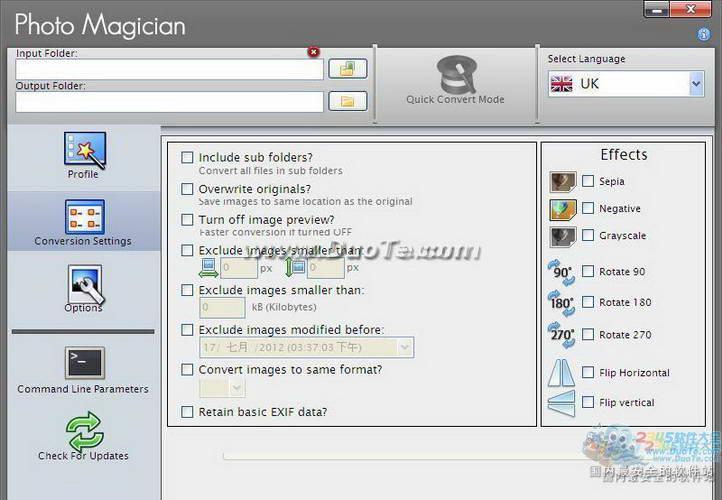Click the Quick Convert Mode label
Viewport: 722px width, 500px height.
click(x=455, y=99)
